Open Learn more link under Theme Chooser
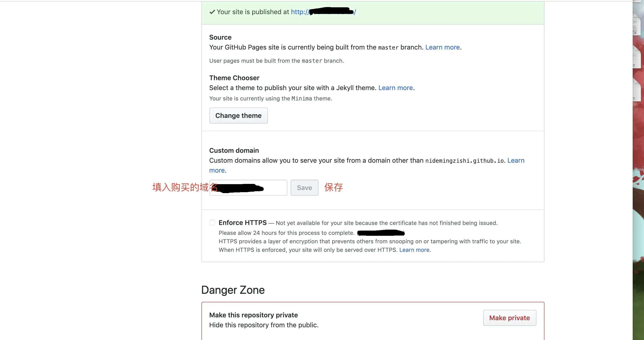Viewport: 644px width, 340px height. 396,88
